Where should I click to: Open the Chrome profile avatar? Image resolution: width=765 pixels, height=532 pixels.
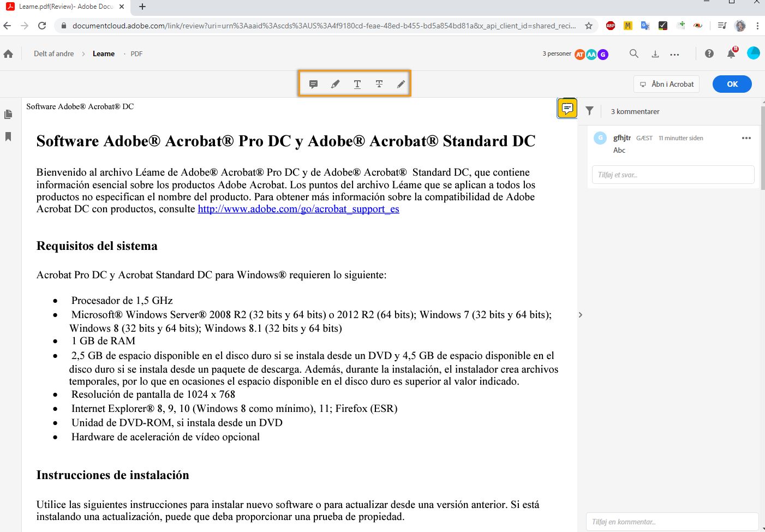740,26
